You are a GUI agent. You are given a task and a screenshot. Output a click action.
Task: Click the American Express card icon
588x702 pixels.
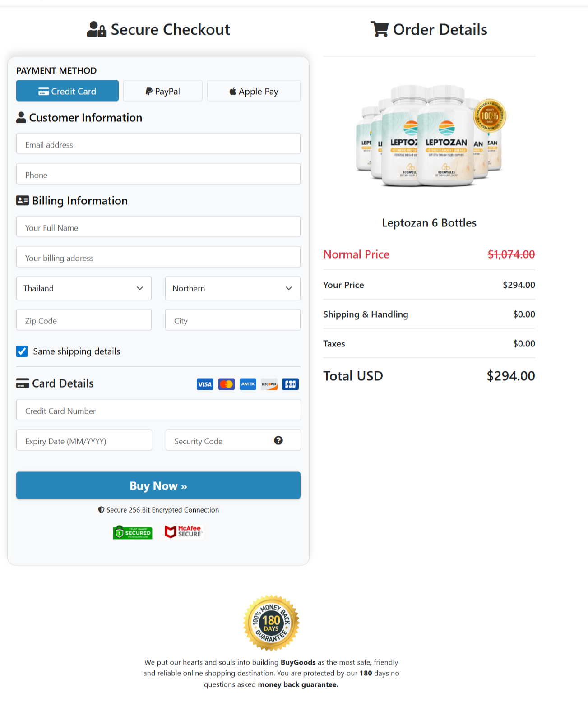(x=248, y=384)
